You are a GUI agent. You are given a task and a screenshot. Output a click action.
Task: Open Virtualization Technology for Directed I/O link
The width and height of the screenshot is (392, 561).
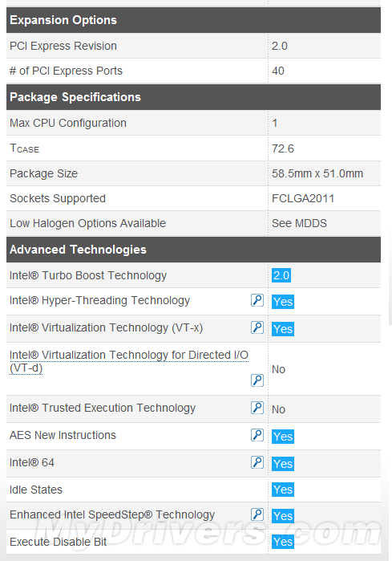[128, 361]
